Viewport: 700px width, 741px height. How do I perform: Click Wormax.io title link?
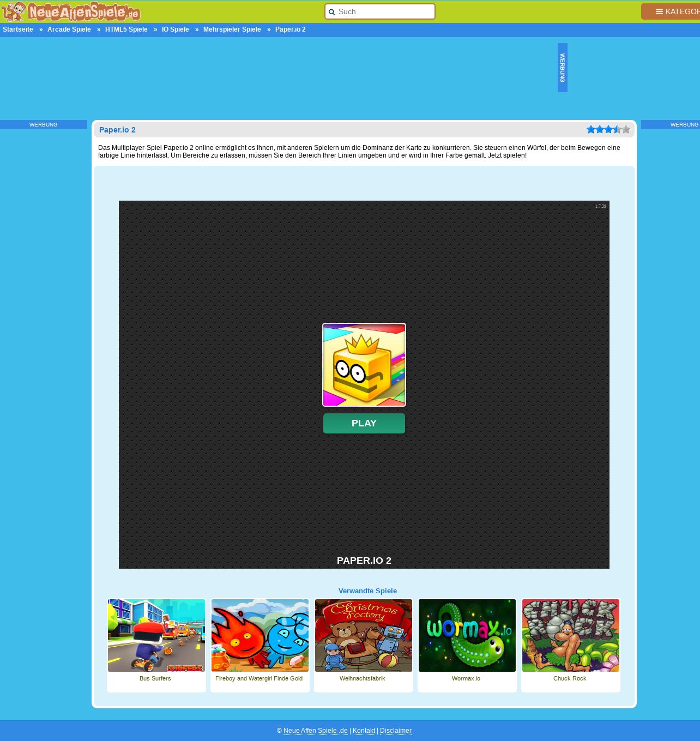click(x=466, y=678)
